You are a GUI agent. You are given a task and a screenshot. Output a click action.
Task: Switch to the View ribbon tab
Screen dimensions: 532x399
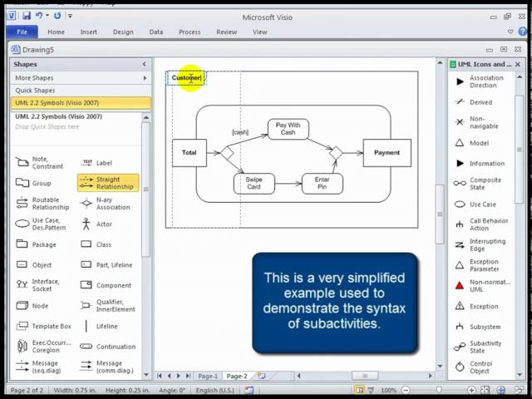click(x=259, y=32)
